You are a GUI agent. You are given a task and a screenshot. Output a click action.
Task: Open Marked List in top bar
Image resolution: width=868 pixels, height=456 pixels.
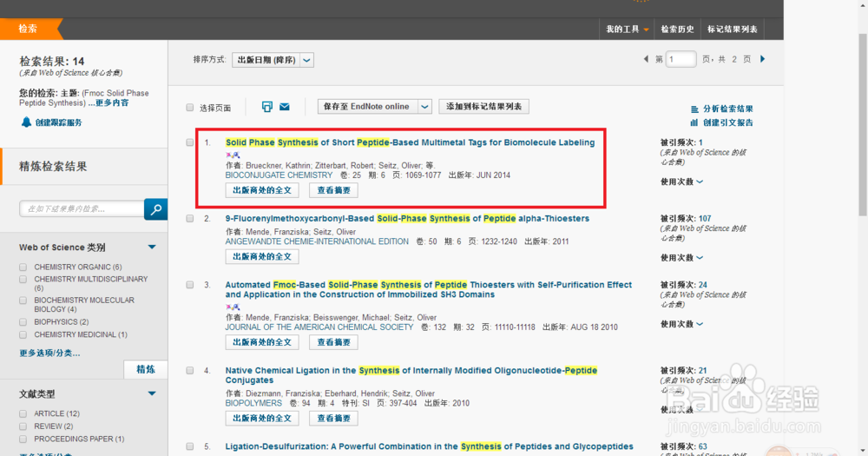733,30
